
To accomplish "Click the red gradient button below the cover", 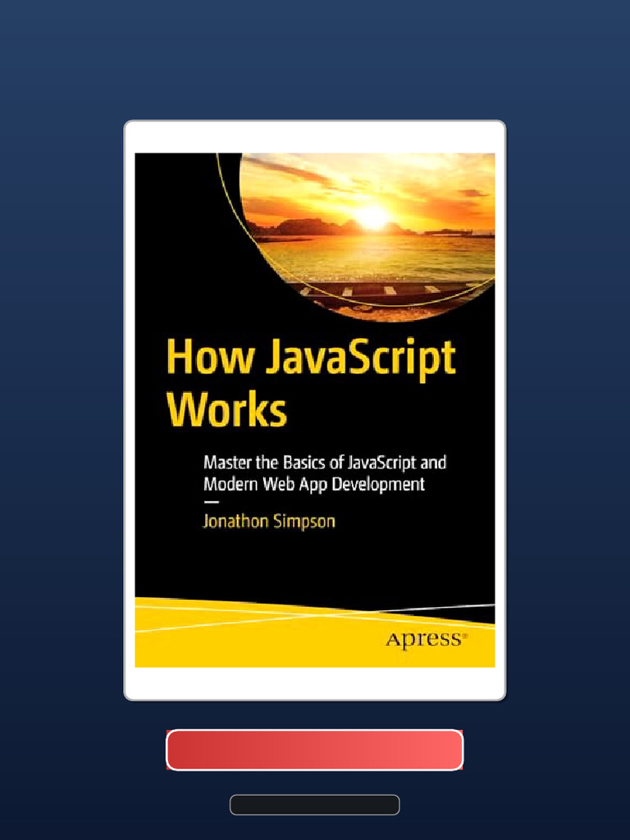I will point(314,750).
